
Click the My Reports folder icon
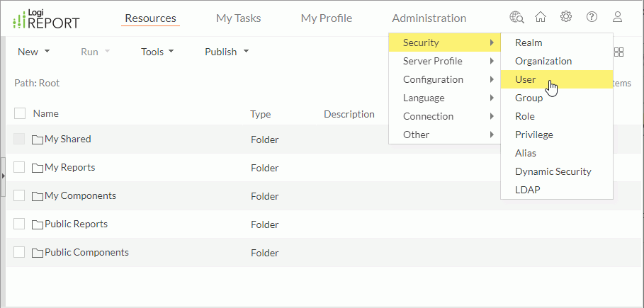point(38,168)
